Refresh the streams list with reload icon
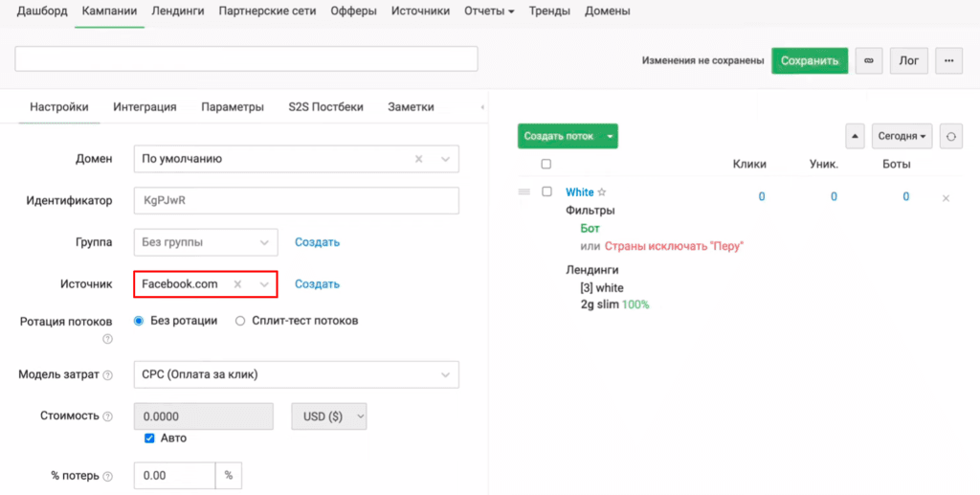980x495 pixels. 951,136
